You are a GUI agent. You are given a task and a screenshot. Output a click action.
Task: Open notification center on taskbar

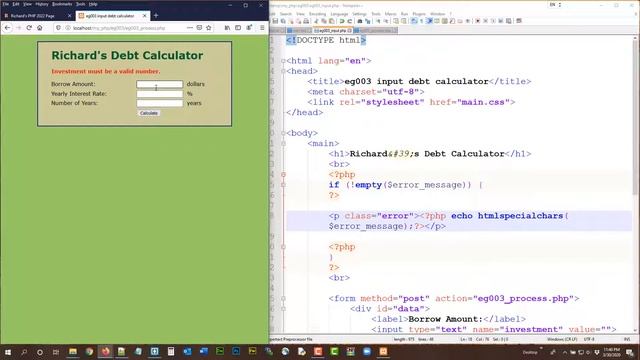pyautogui.click(x=630, y=352)
